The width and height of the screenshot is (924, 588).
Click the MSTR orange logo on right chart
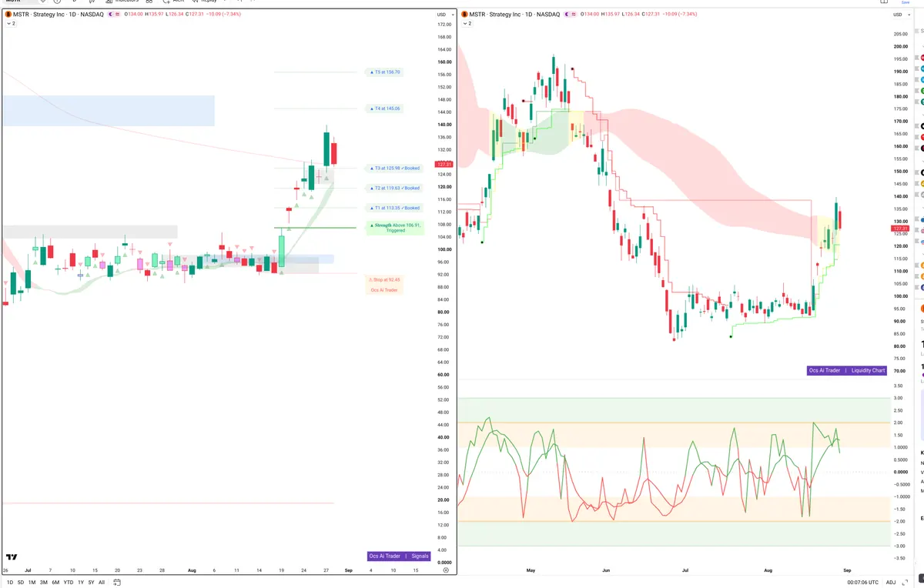tap(464, 15)
